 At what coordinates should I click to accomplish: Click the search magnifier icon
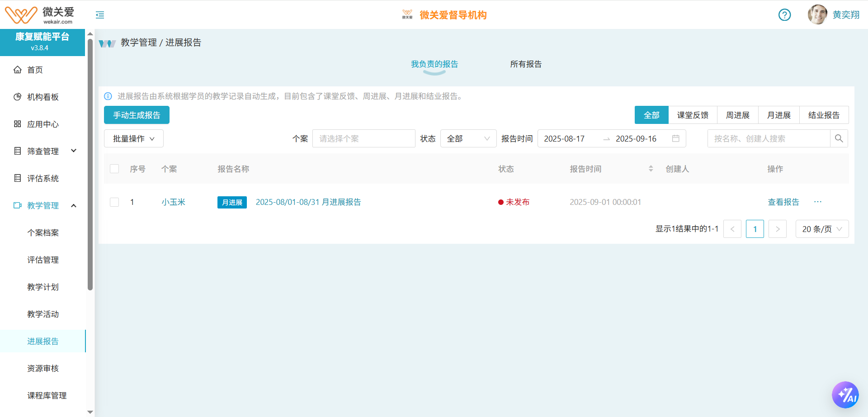(x=839, y=138)
